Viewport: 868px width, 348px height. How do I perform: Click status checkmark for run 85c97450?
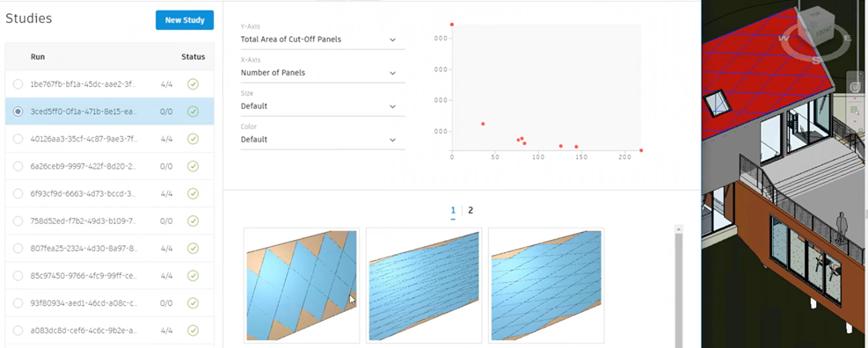pos(193,276)
